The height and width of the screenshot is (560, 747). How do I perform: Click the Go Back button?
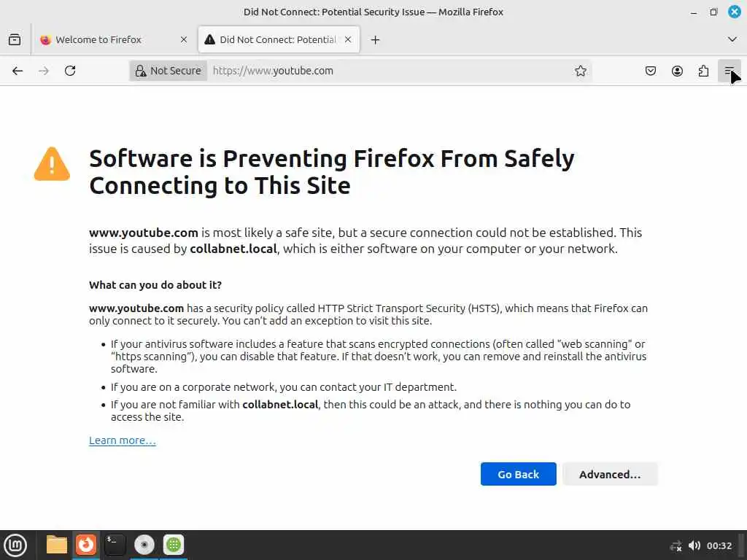519,474
